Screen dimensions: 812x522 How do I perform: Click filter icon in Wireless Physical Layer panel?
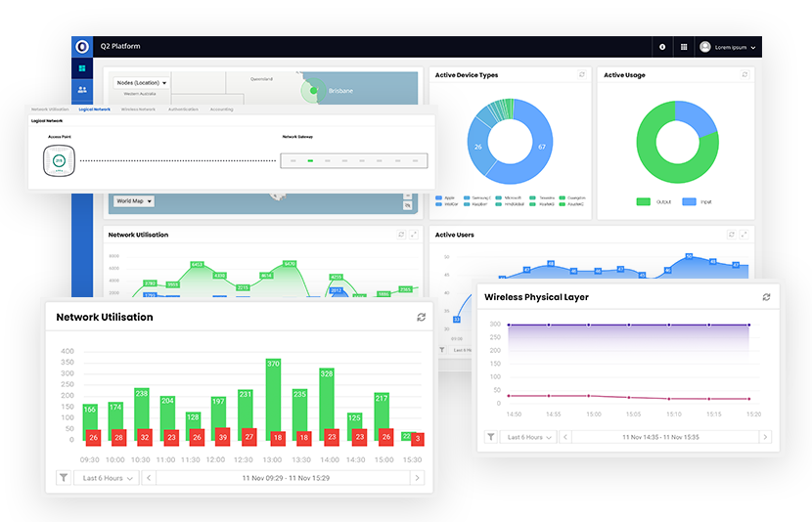point(490,437)
